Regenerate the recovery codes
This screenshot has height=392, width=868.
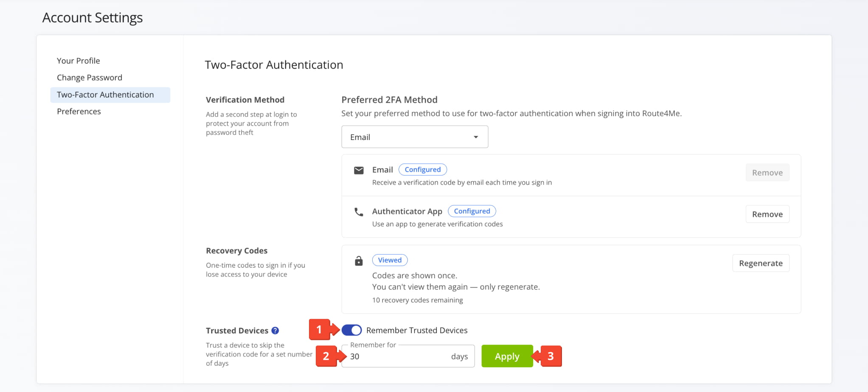[x=761, y=263]
